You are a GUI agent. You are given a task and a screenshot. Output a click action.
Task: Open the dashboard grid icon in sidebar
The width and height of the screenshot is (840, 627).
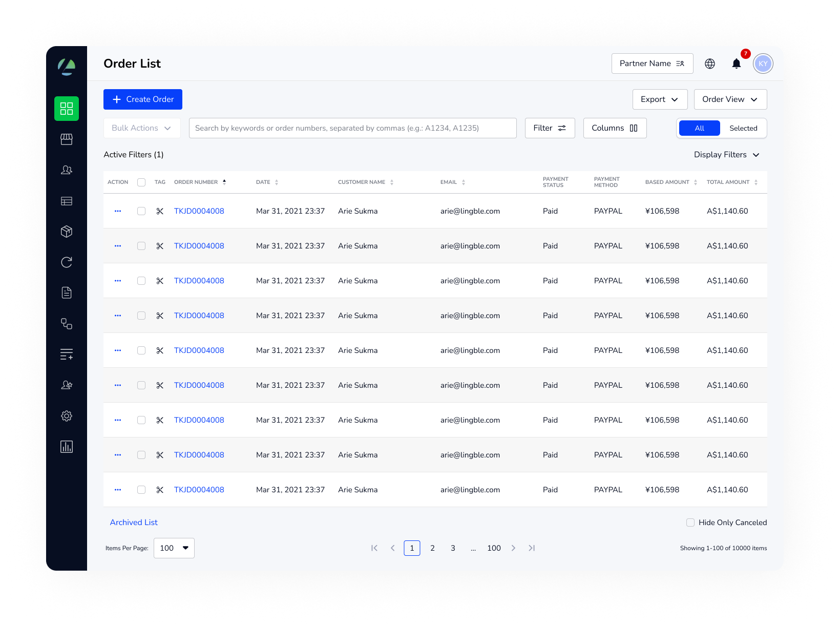click(x=67, y=109)
